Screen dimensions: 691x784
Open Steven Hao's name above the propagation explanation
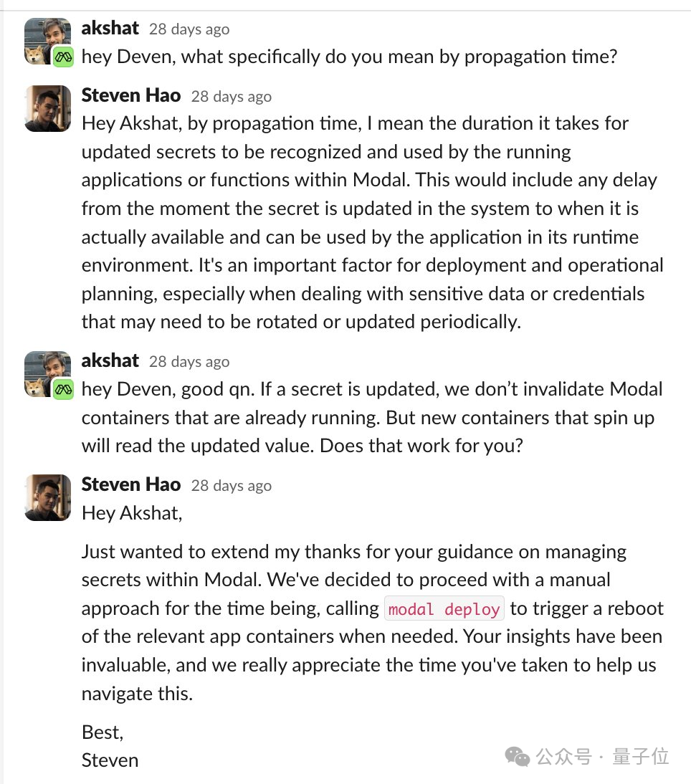[131, 95]
